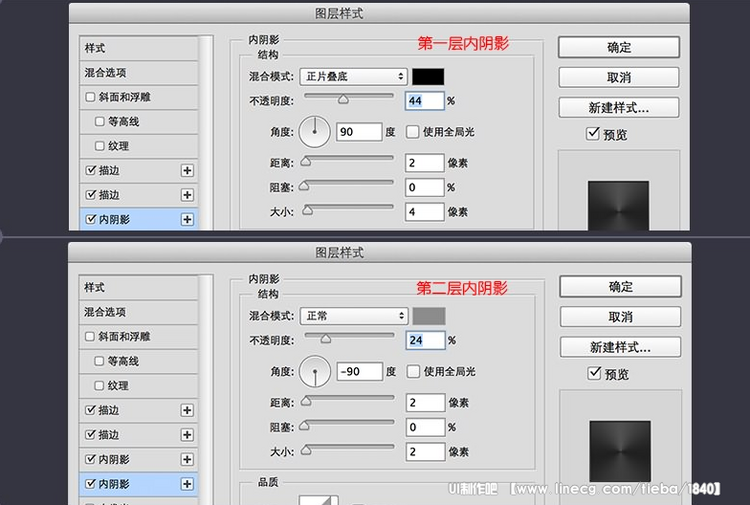This screenshot has height=505, width=750.
Task: Click 阻塞 slider in upper dialog
Action: (347, 185)
